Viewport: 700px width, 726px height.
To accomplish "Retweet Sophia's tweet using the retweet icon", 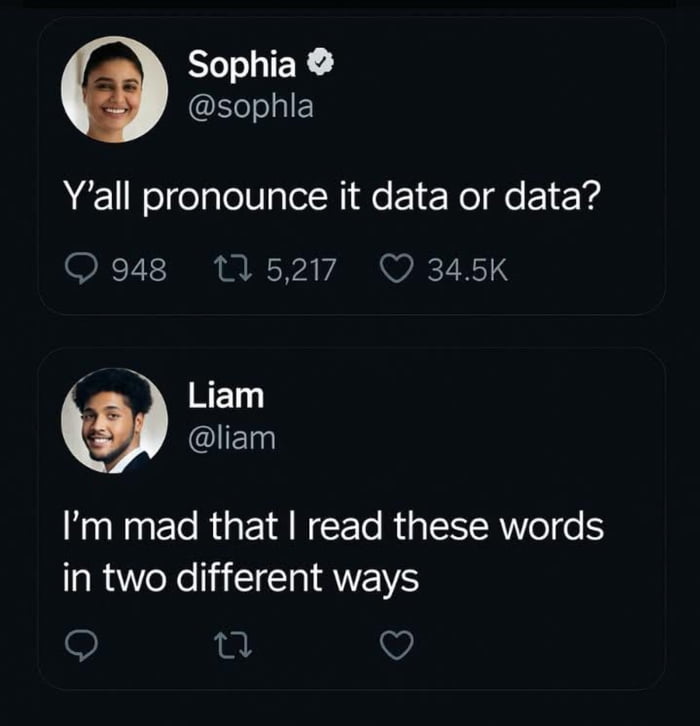I will pyautogui.click(x=232, y=268).
